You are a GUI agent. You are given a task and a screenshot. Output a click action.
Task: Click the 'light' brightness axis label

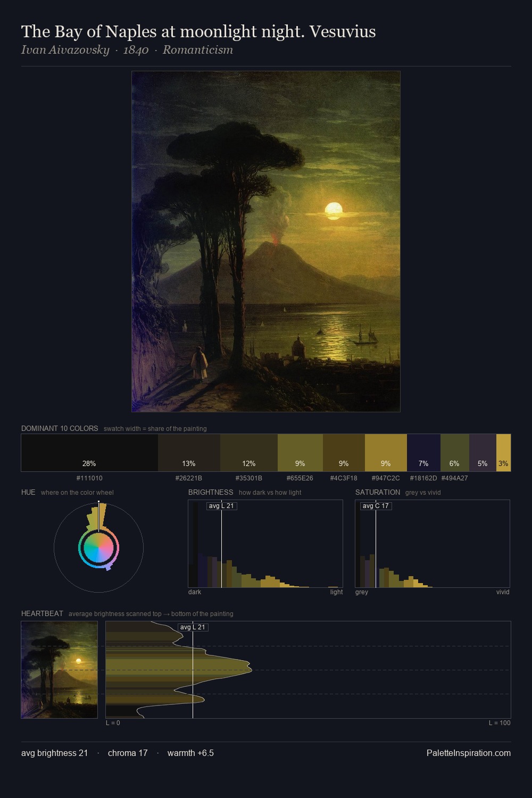point(336,592)
